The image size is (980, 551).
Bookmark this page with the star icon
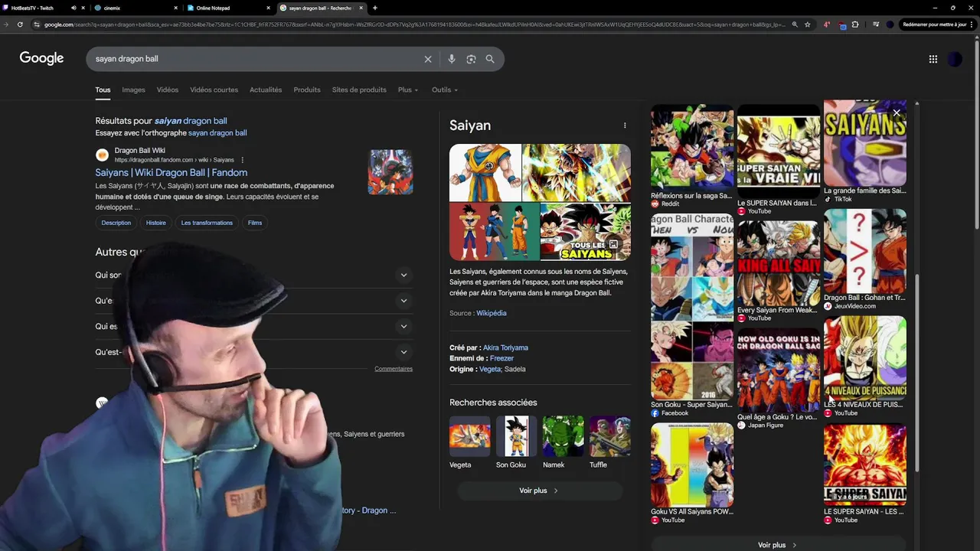pyautogui.click(x=807, y=24)
